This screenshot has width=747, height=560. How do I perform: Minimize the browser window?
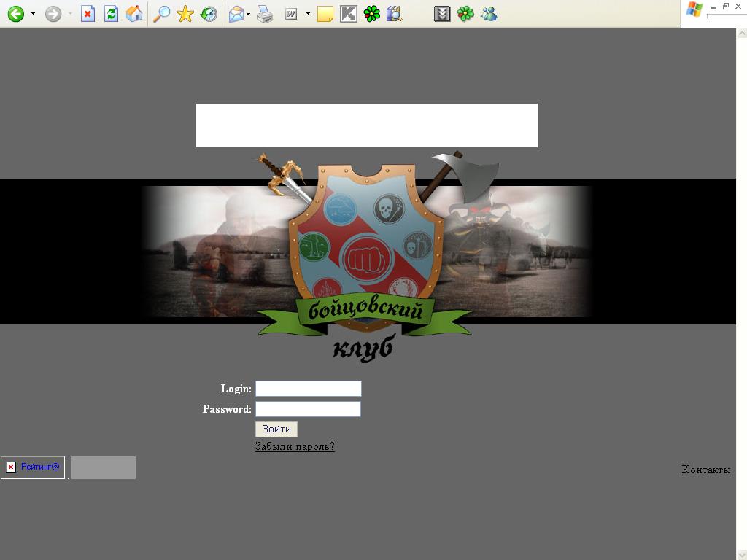tap(713, 7)
